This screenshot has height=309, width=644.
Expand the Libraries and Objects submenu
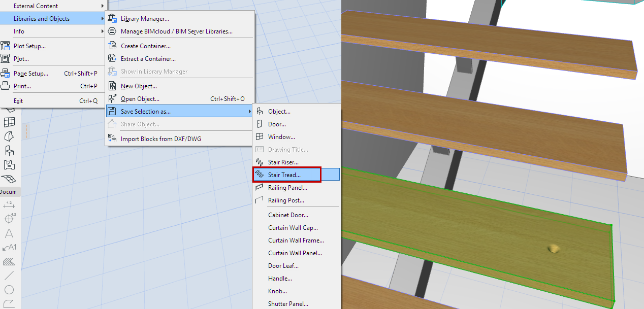(102, 19)
